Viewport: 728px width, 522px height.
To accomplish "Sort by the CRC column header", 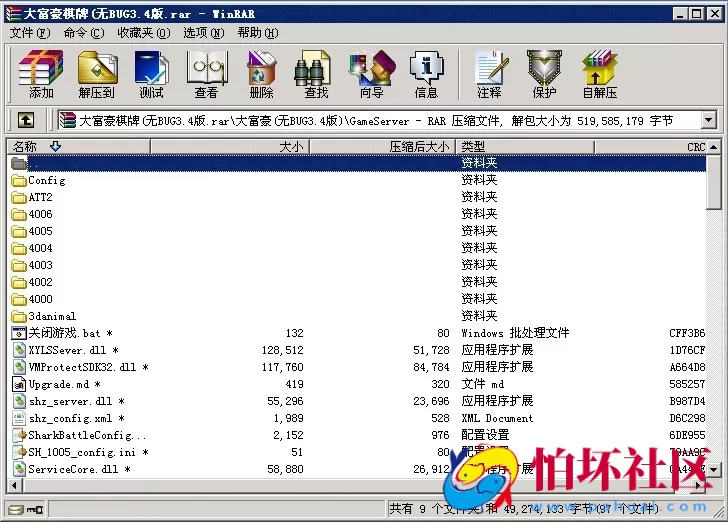I will click(x=651, y=147).
